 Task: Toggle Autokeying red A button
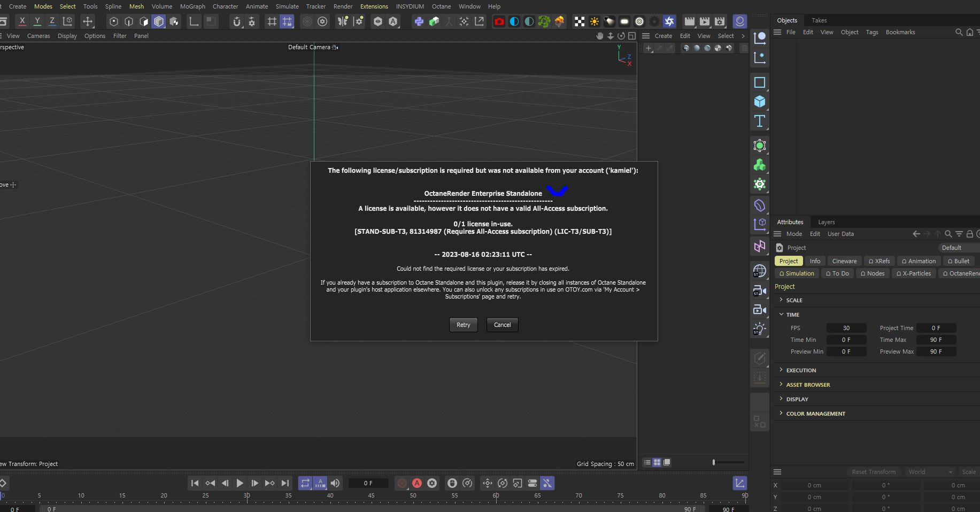[x=416, y=483]
